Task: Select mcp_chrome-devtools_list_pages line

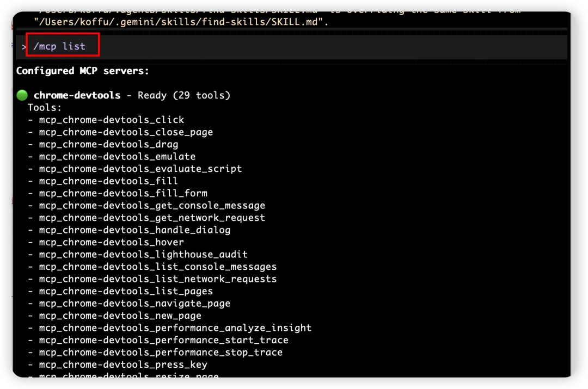Action: [126, 291]
